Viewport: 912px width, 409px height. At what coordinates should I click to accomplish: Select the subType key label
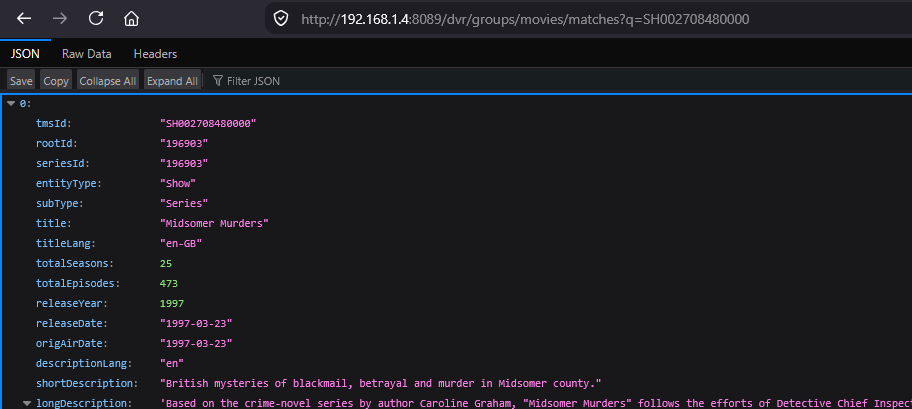[59, 203]
